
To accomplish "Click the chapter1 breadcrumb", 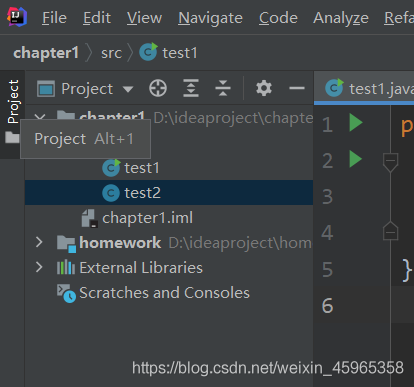I will [x=46, y=53].
